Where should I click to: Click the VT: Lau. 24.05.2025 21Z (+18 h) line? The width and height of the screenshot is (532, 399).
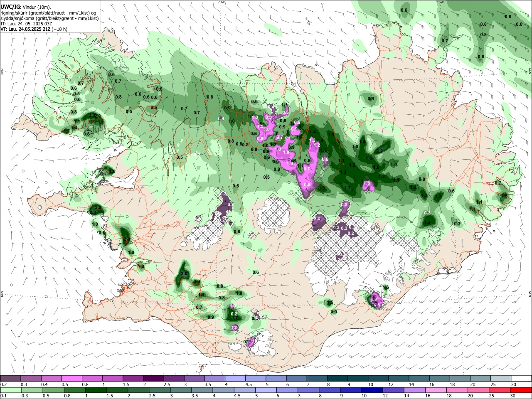pyautogui.click(x=34, y=29)
